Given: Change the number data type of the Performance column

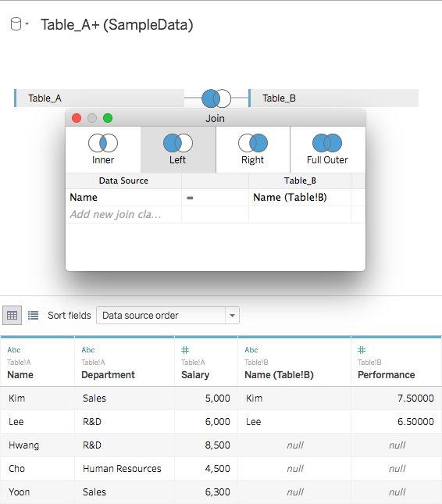Looking at the screenshot, I should click(362, 350).
